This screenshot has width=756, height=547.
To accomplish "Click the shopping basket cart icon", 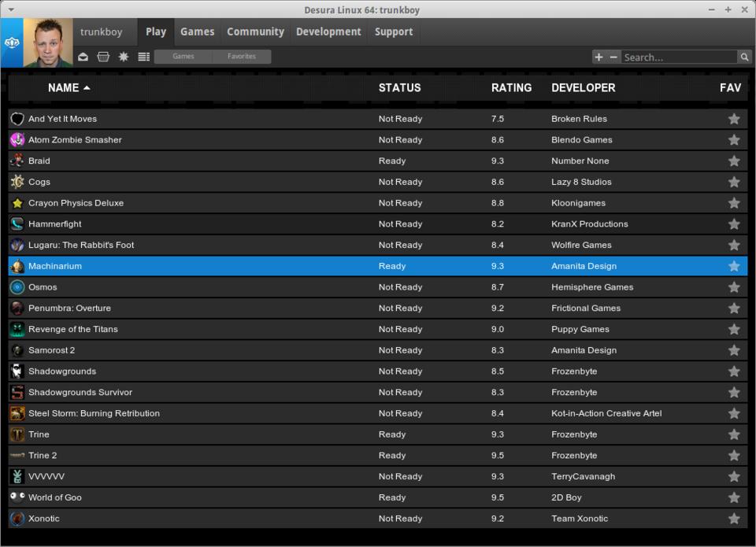I will (x=103, y=57).
